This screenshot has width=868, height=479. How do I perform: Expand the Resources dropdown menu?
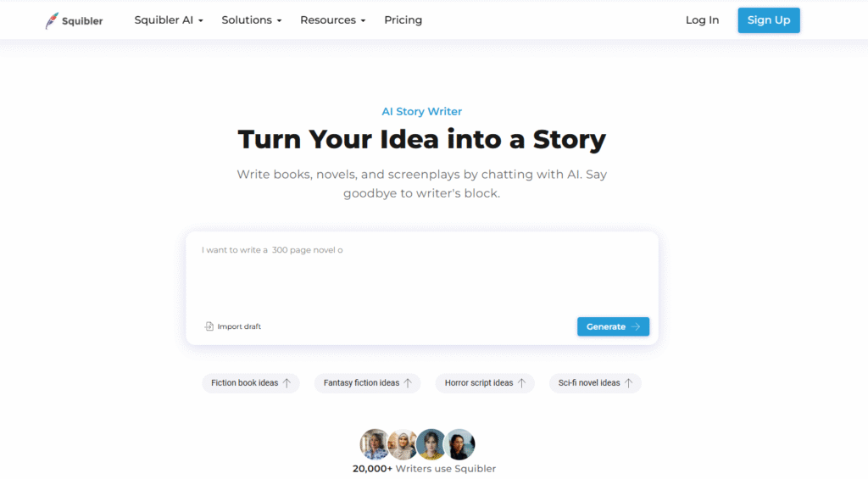coord(332,20)
